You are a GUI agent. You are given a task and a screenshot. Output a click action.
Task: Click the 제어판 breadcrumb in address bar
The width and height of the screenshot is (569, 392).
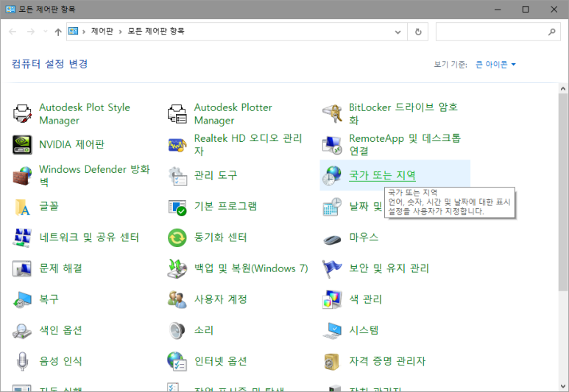(102, 31)
